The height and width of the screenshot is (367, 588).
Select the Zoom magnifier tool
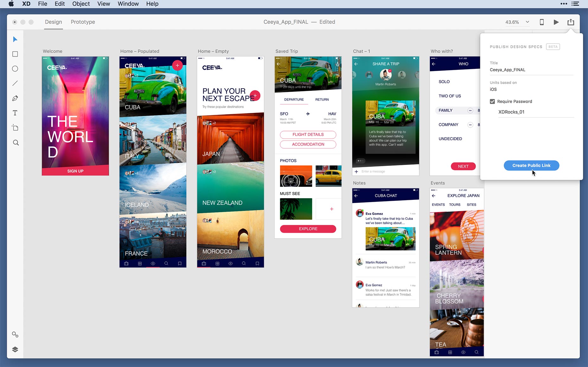click(x=16, y=143)
